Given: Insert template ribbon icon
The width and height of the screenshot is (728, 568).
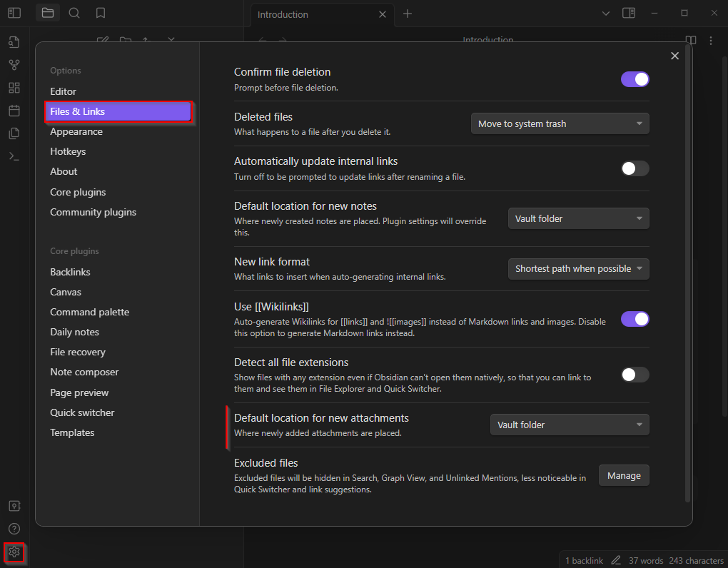Looking at the screenshot, I should click(14, 133).
